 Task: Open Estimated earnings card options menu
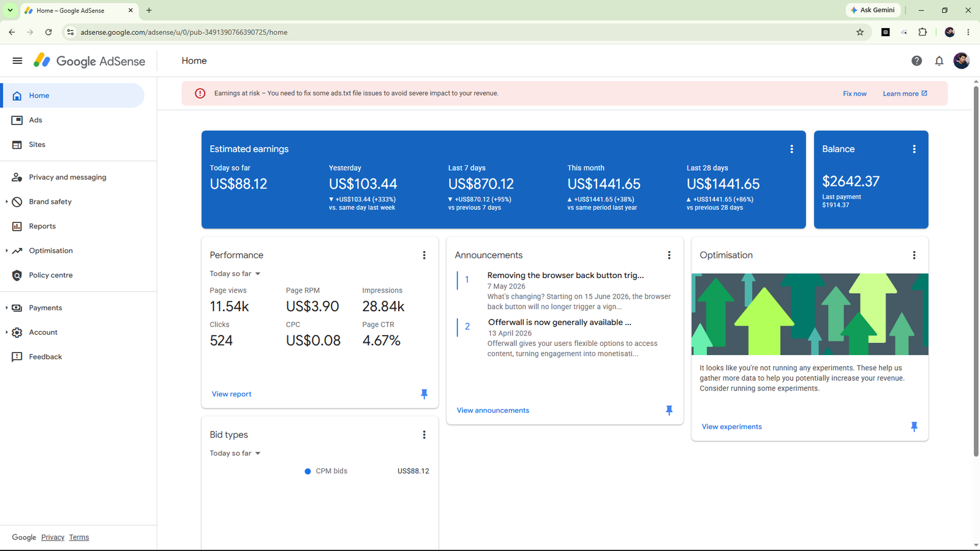(x=791, y=149)
